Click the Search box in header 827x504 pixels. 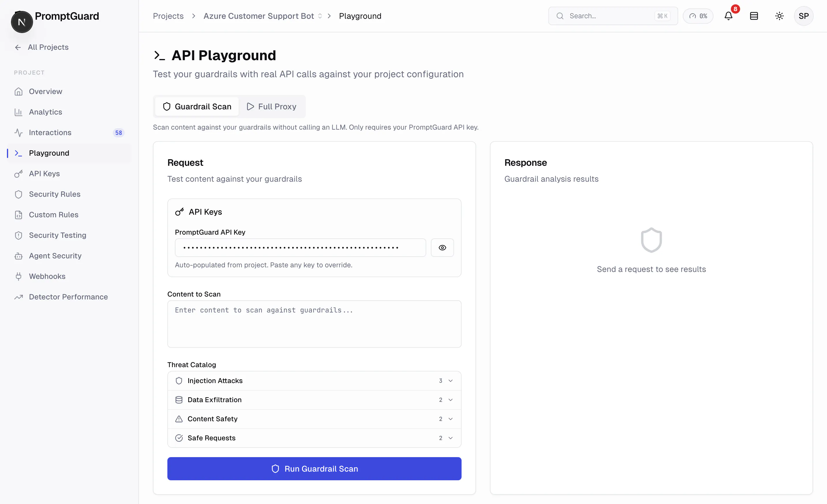click(613, 16)
